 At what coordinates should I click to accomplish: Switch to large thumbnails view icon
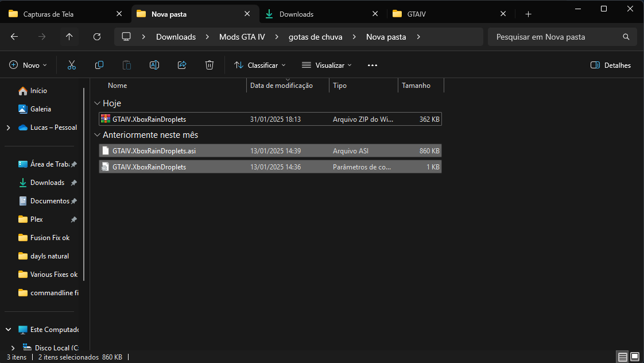635,357
